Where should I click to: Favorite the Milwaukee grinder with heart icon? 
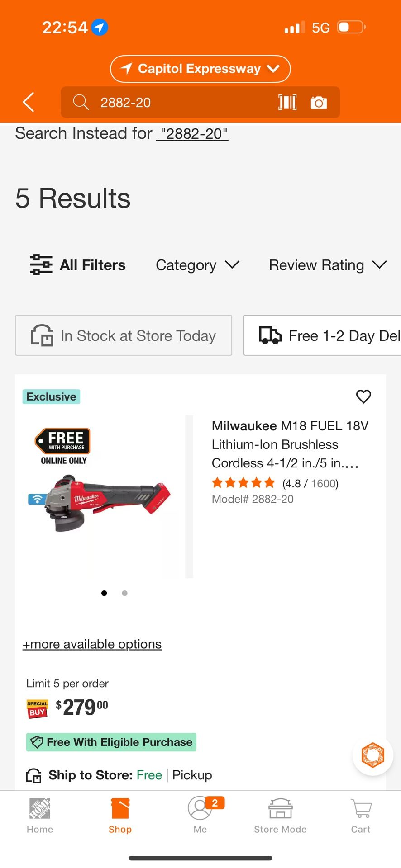pos(363,396)
